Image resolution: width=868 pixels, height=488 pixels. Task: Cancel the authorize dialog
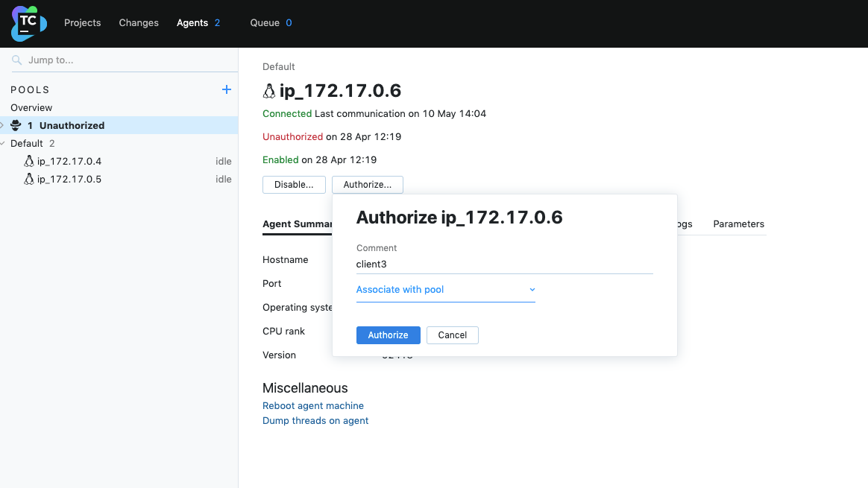[x=452, y=335]
